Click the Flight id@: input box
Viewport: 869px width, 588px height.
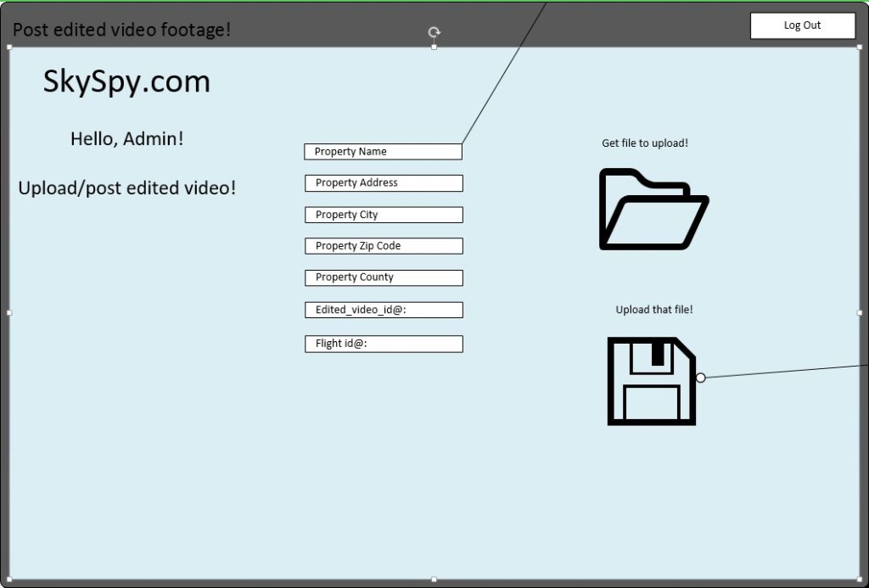[x=384, y=344]
